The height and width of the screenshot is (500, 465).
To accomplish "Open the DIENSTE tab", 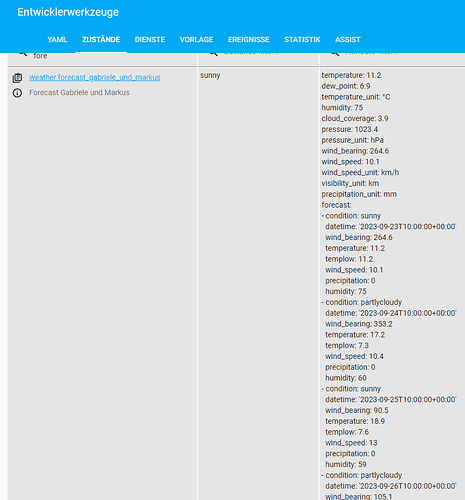I will tap(150, 40).
